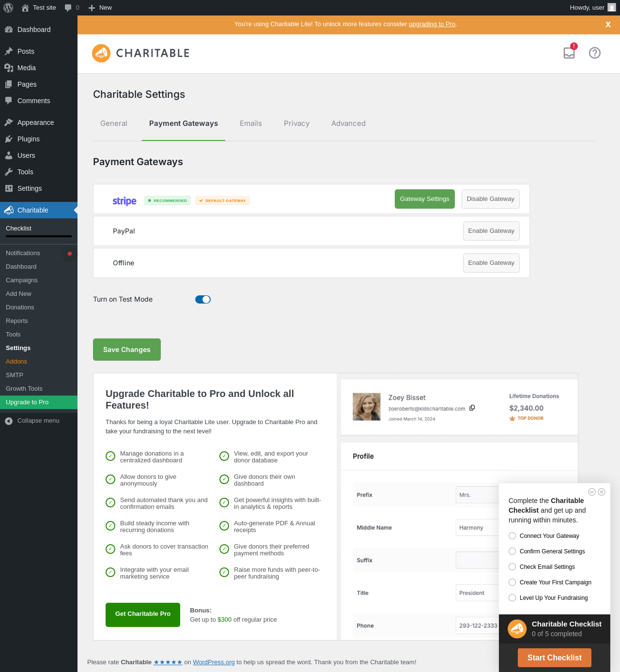Dismiss the orange upgrade banner
The height and width of the screenshot is (672, 620).
click(x=608, y=25)
